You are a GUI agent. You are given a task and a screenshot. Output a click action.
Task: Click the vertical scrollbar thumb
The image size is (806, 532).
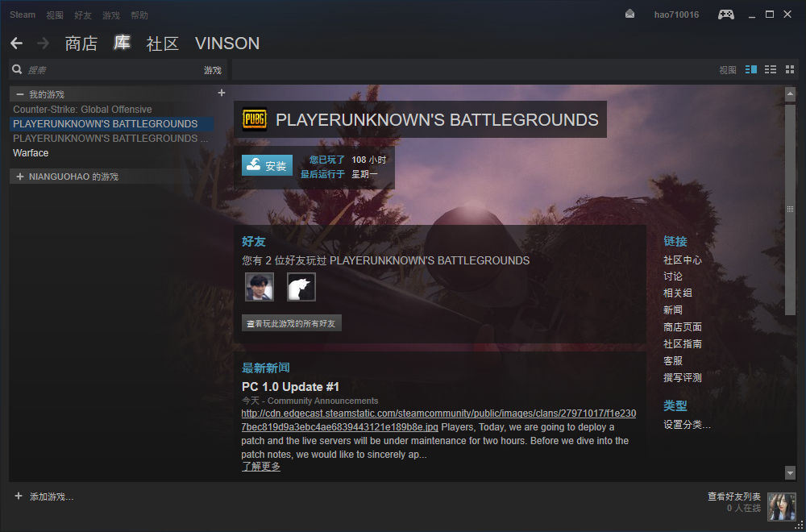790,210
